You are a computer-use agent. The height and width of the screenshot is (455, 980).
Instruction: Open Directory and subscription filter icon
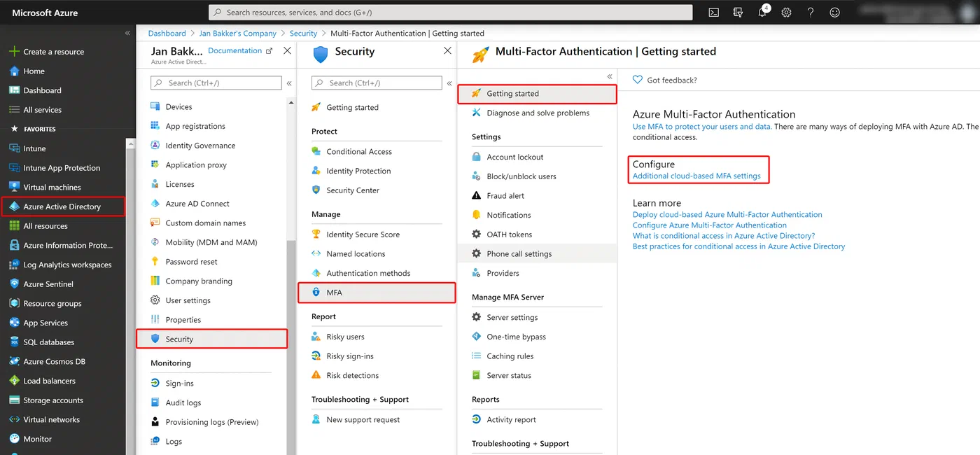737,13
